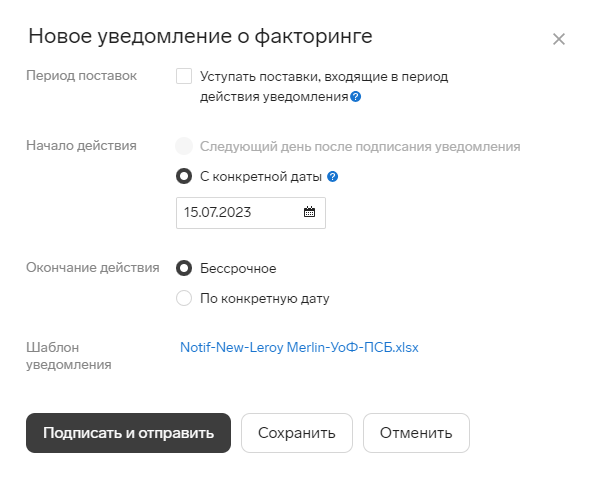Click the 'Период поставок' field label

tap(81, 76)
